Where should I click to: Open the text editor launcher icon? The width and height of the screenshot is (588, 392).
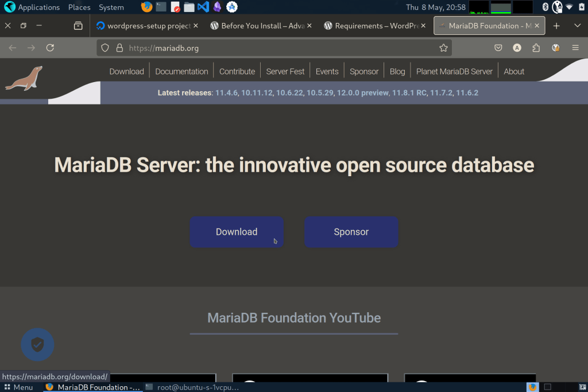[x=175, y=7]
